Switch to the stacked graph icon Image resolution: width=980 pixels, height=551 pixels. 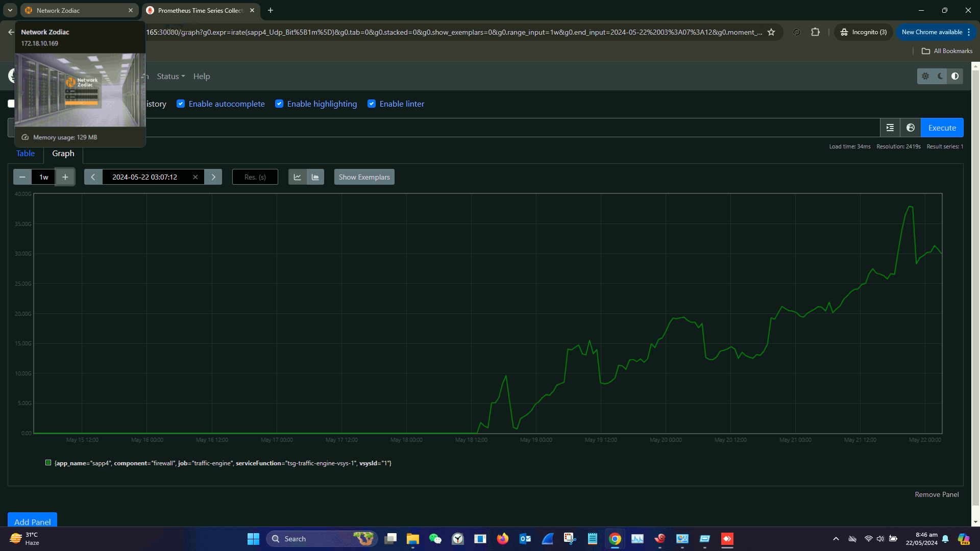[x=315, y=177]
